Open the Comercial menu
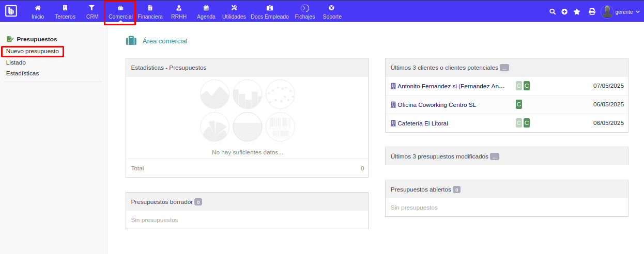This screenshot has width=644, height=254. 120,12
